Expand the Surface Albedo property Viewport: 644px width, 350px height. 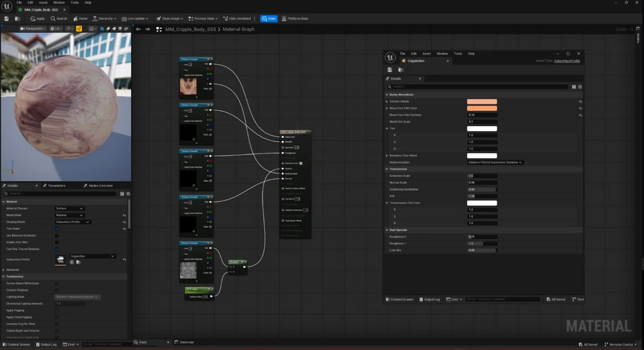click(387, 102)
